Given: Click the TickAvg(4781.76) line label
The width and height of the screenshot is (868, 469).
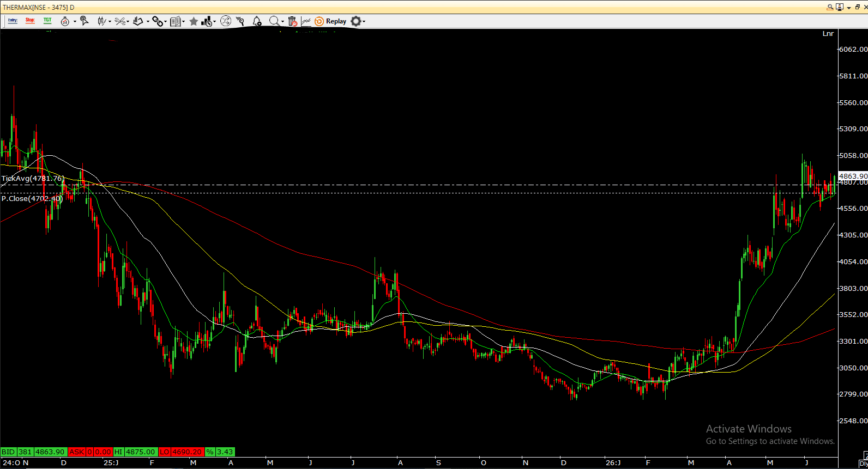Looking at the screenshot, I should [33, 178].
